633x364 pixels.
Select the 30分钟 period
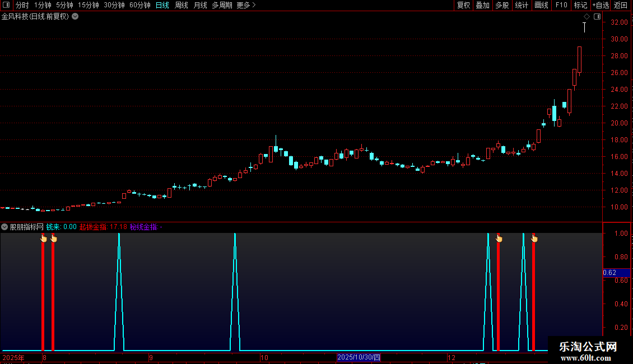pyautogui.click(x=114, y=5)
